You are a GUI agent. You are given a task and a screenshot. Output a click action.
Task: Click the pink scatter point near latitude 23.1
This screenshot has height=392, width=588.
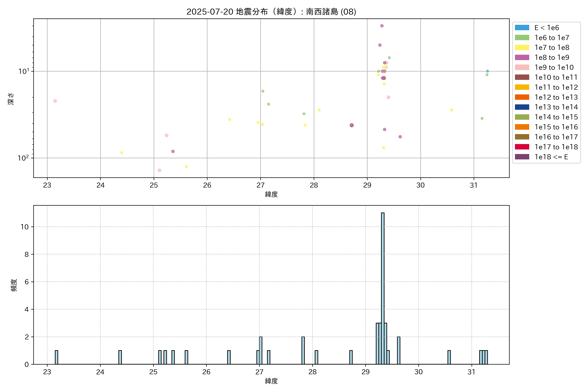click(55, 101)
